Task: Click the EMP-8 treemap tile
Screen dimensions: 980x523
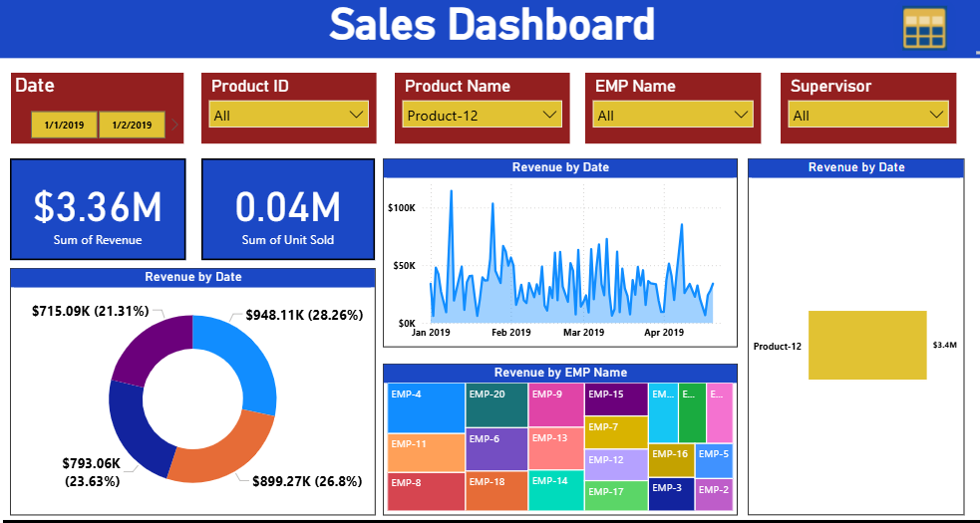Action: coord(426,492)
